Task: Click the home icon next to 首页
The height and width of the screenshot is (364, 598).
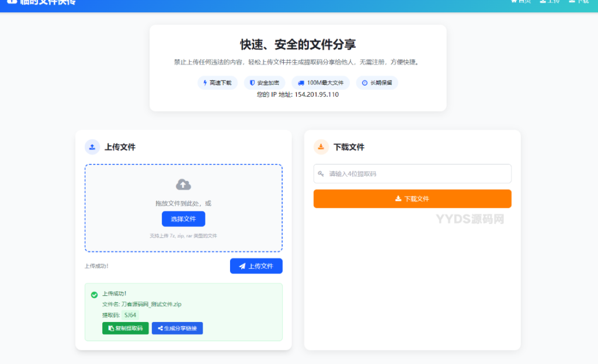Action: tap(514, 2)
